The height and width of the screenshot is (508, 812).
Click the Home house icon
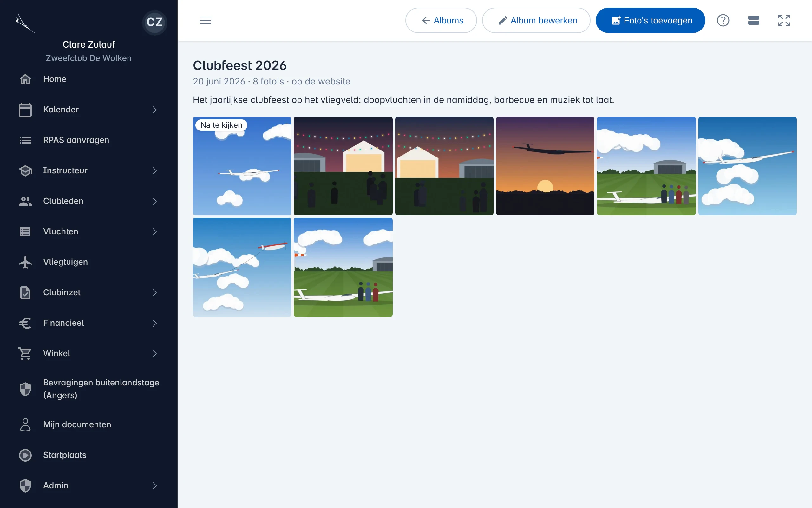tap(25, 79)
